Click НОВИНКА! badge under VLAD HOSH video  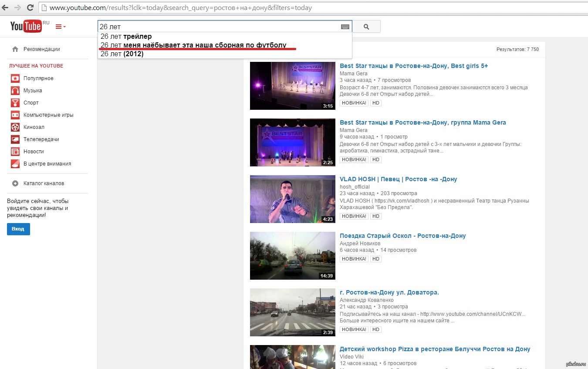(x=354, y=216)
